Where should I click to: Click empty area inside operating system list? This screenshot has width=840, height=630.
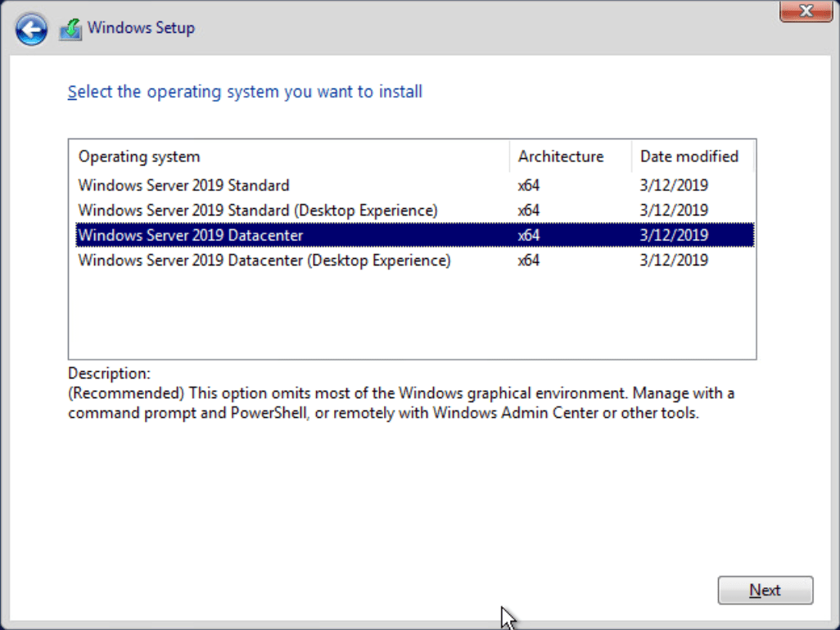pyautogui.click(x=409, y=315)
